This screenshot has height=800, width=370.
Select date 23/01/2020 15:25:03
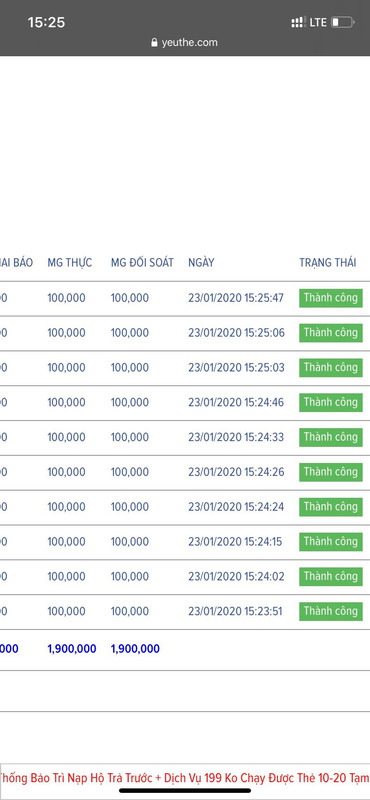click(x=236, y=367)
